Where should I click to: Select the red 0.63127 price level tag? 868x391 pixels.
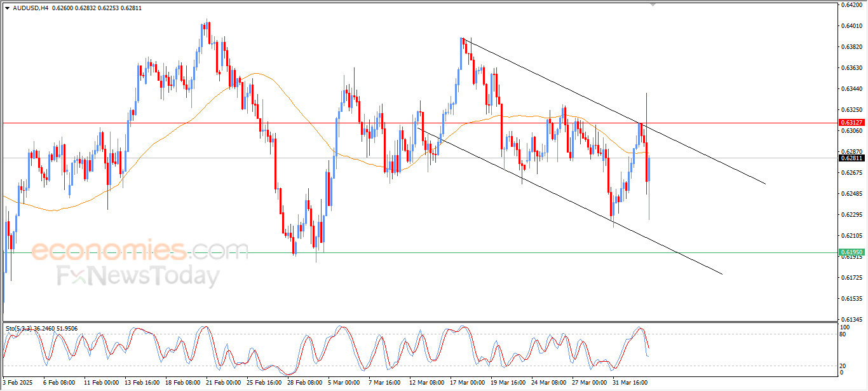(x=851, y=123)
